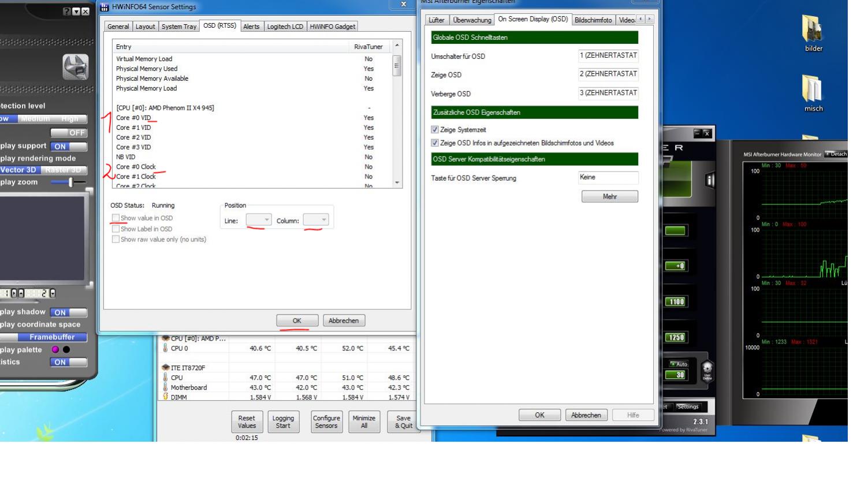
Task: Switch to General tab in HWiNFO settings
Action: pyautogui.click(x=118, y=27)
